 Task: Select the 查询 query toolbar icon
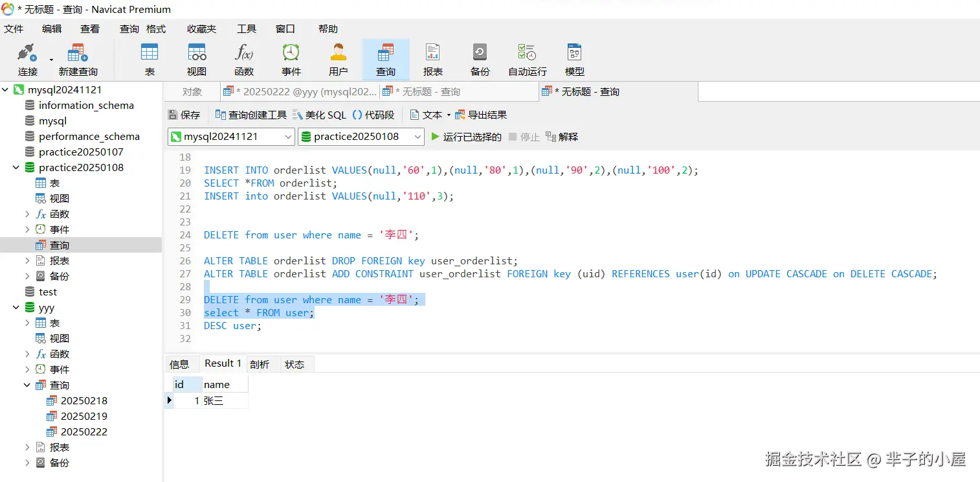click(386, 60)
